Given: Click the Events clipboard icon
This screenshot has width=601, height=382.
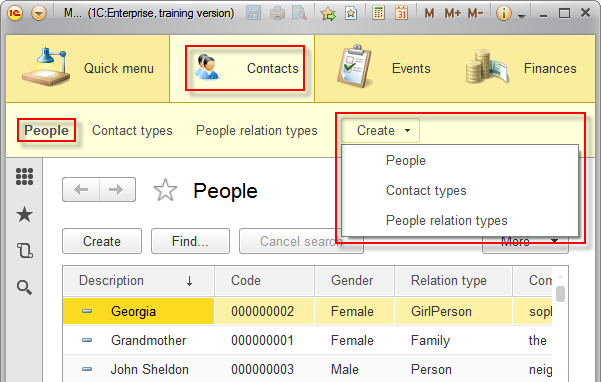Looking at the screenshot, I should point(355,66).
